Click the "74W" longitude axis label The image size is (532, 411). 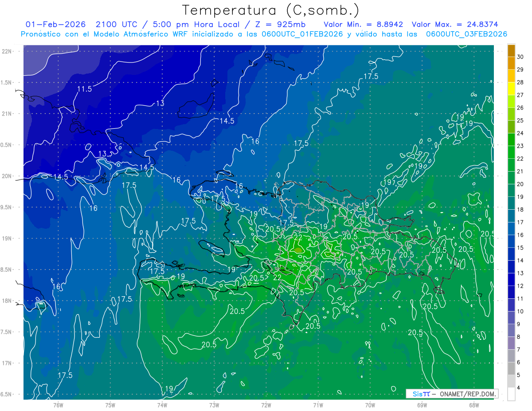pos(162,405)
